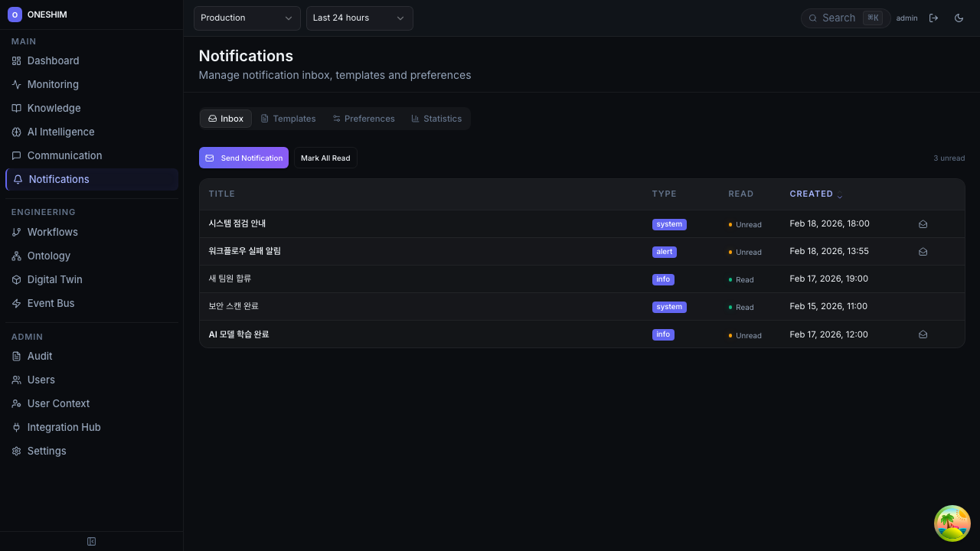Open the Settings gear icon
This screenshot has width=980, height=551.
16,451
